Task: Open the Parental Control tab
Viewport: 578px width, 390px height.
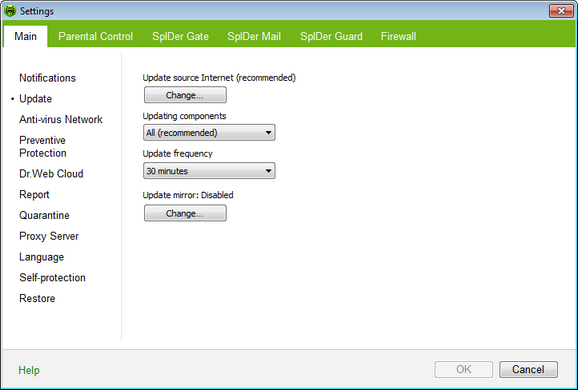Action: click(95, 36)
